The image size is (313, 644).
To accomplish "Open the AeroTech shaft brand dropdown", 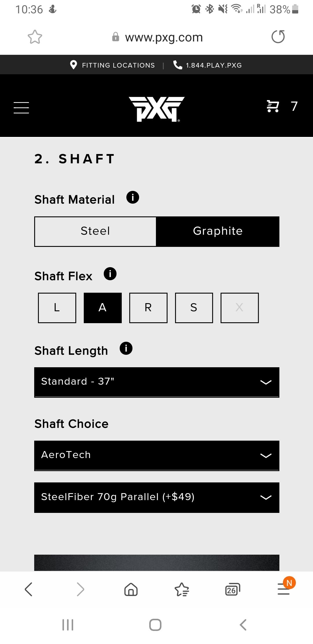I will (x=156, y=455).
